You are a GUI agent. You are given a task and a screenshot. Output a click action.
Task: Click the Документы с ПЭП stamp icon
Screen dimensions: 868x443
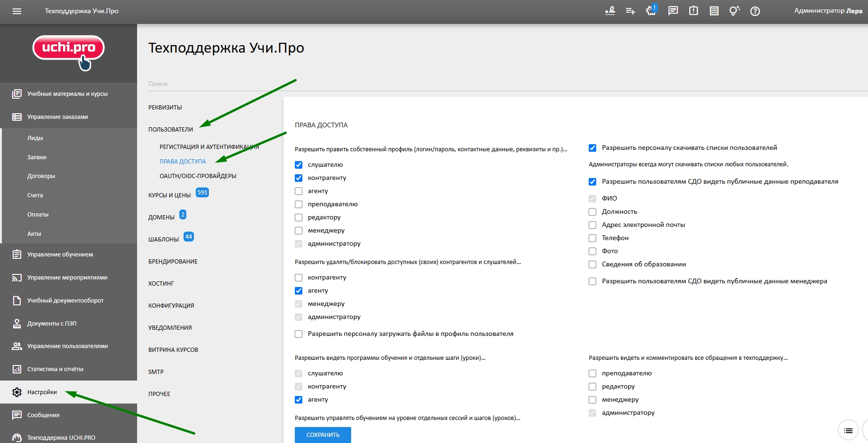17,324
